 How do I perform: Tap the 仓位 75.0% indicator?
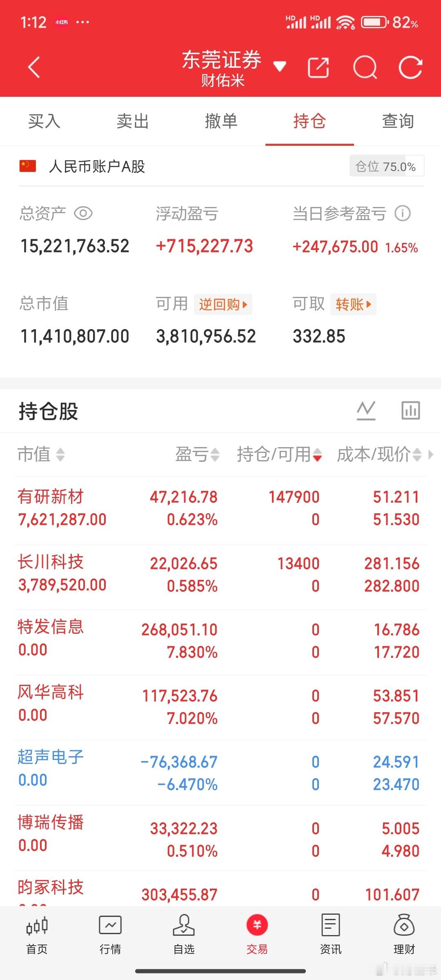[x=387, y=166]
